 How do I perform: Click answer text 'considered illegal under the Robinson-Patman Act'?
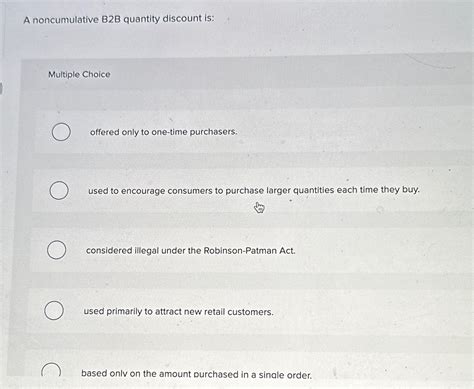click(191, 251)
